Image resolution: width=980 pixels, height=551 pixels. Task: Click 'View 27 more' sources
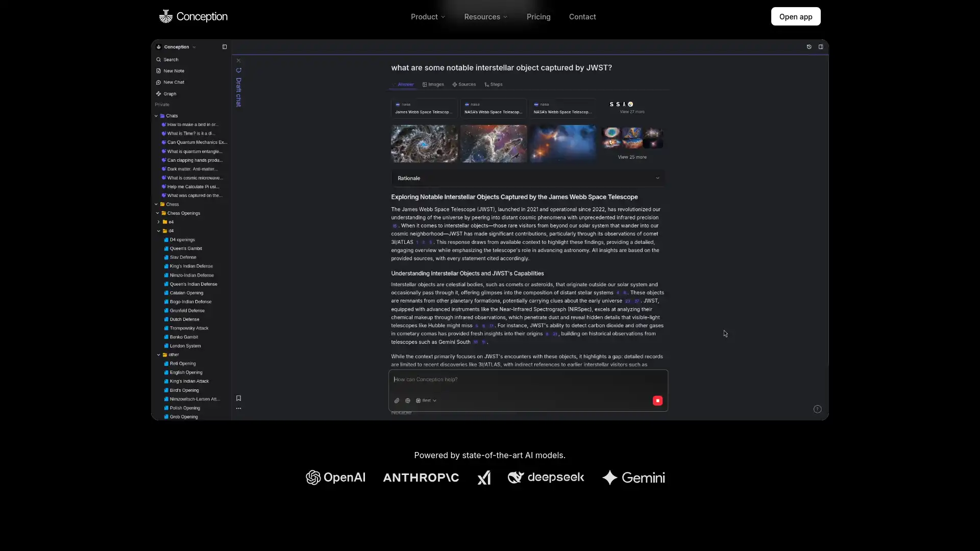pos(632,112)
